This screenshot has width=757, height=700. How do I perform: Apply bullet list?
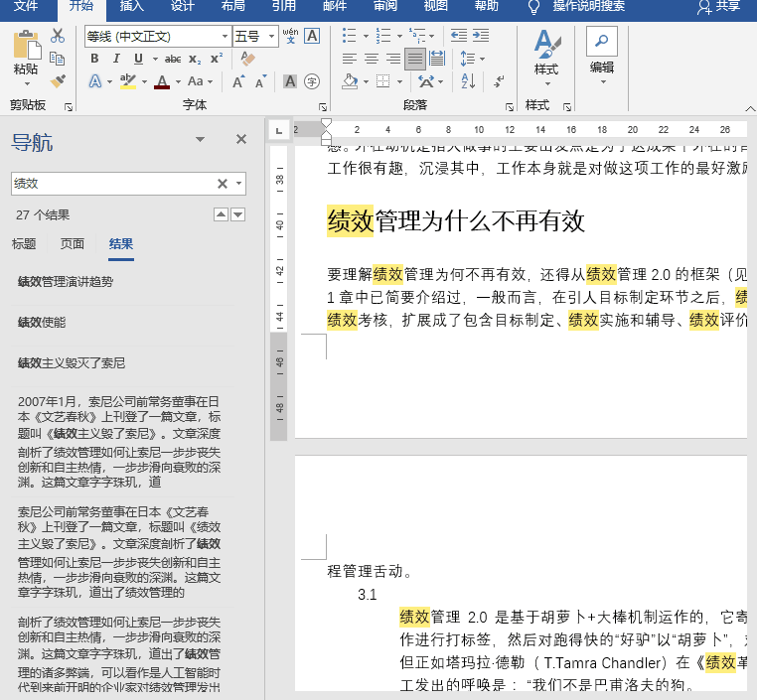(x=350, y=35)
